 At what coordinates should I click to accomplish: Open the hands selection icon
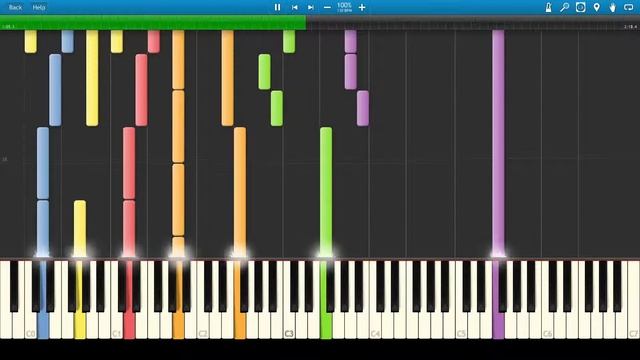[x=613, y=7]
